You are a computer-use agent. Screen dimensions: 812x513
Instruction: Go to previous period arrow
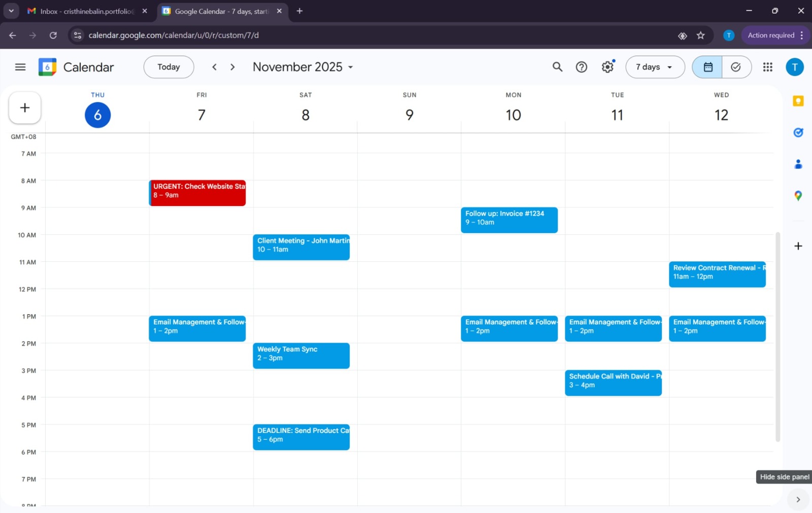click(x=214, y=67)
